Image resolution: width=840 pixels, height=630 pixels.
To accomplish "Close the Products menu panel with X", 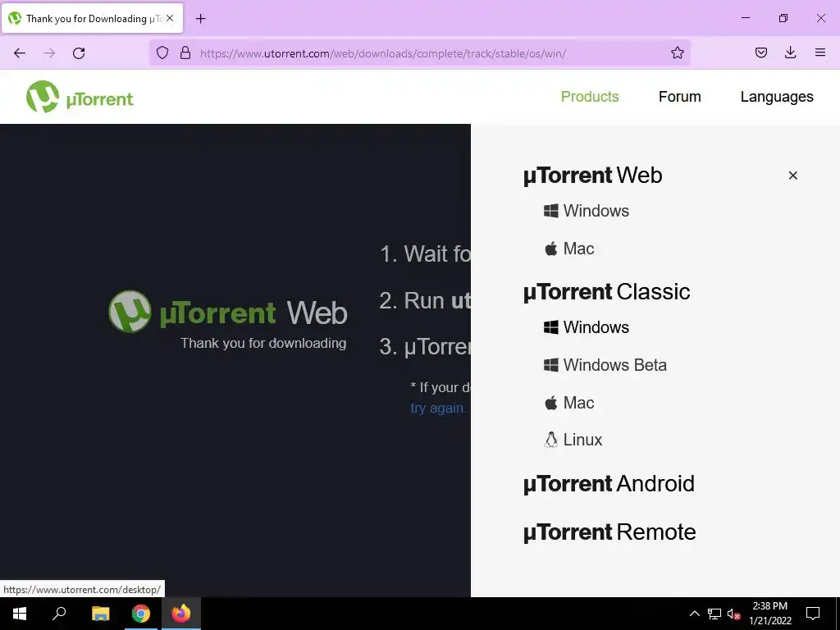I will [793, 176].
